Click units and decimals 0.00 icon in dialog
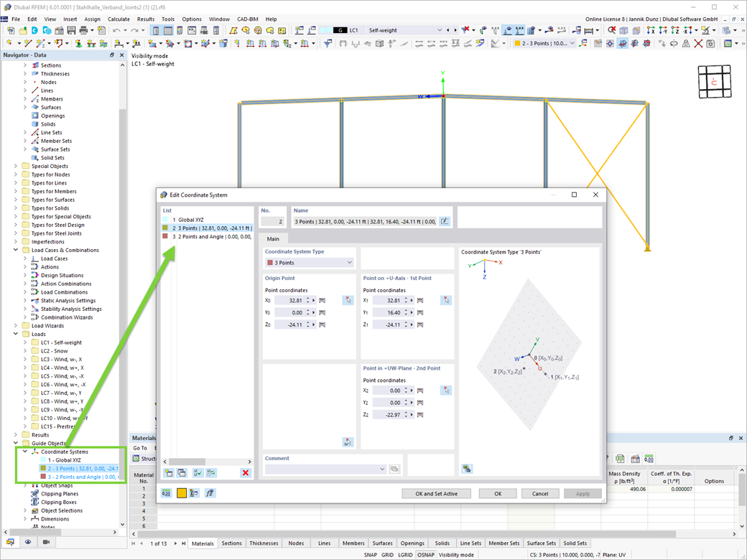 tap(166, 493)
